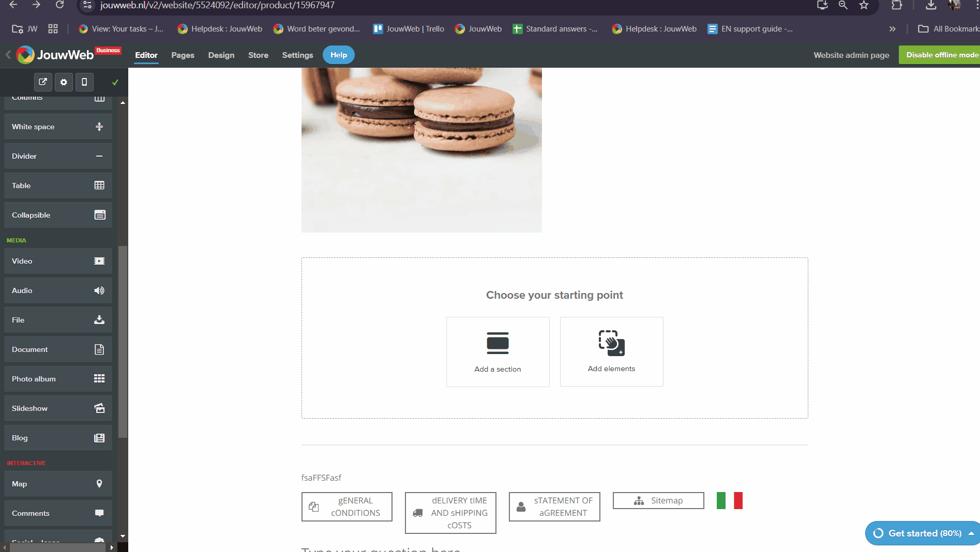
Task: Click the blue Help button
Action: click(339, 55)
